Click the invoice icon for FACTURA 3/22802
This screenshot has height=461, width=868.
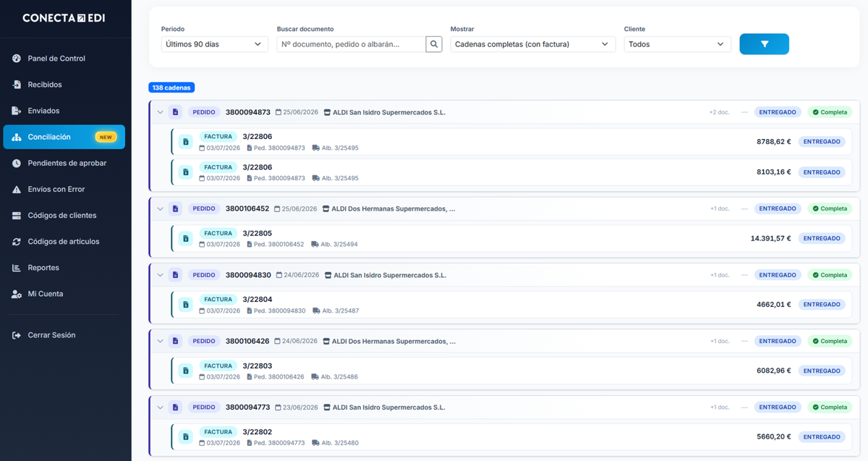(x=186, y=437)
